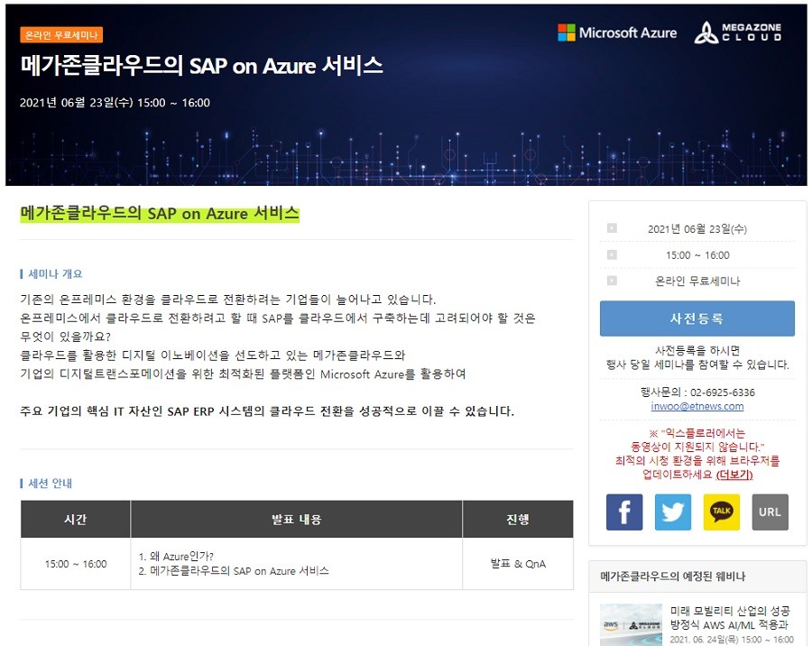Open the 미래 모빌리티 산업의 성공 방정식 webinar link
This screenshot has width=812, height=646.
730,617
